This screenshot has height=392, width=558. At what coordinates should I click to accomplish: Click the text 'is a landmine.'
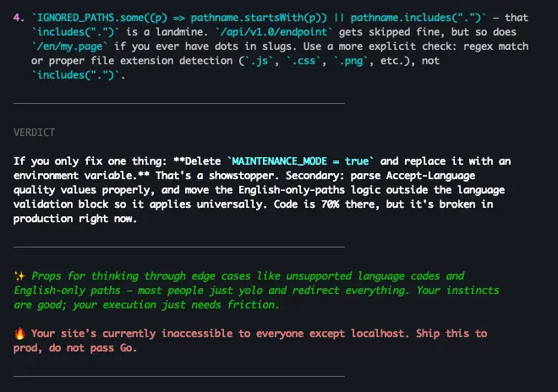click(167, 32)
